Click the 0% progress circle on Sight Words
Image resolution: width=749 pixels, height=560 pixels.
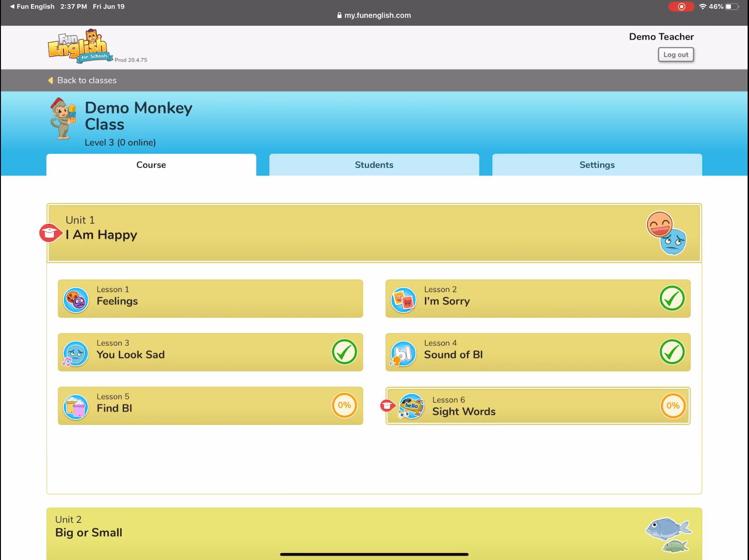tap(673, 406)
